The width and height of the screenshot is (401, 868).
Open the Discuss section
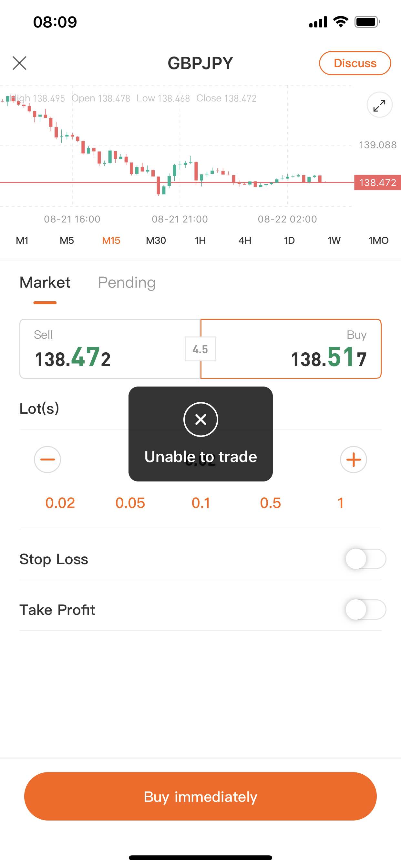[x=355, y=63]
